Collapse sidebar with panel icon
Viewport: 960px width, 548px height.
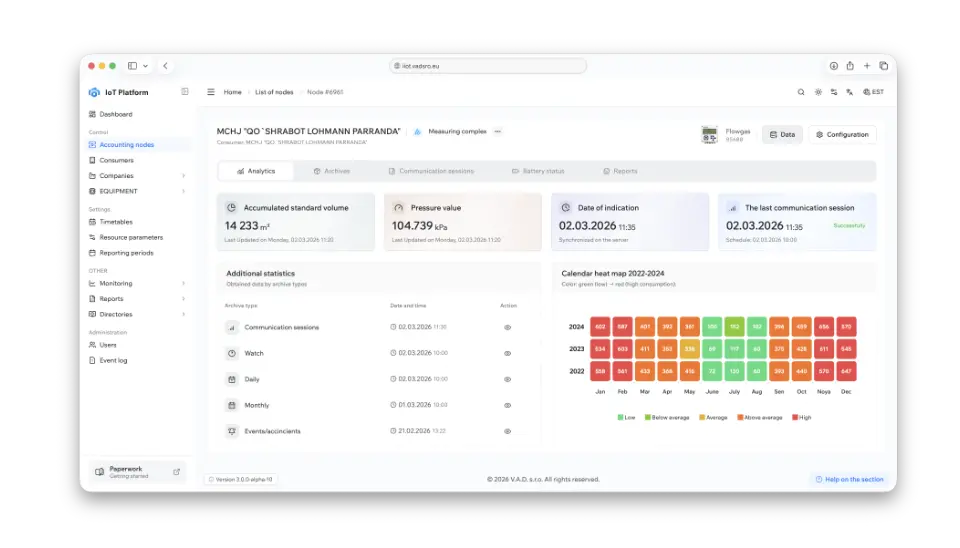pos(185,92)
